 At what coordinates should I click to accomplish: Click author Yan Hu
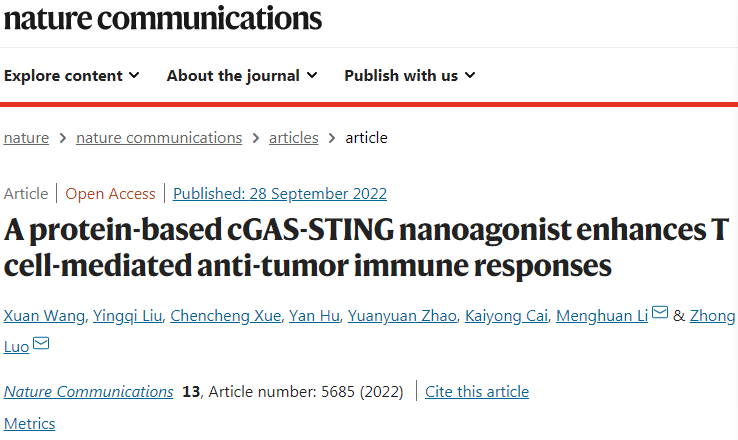click(x=313, y=316)
